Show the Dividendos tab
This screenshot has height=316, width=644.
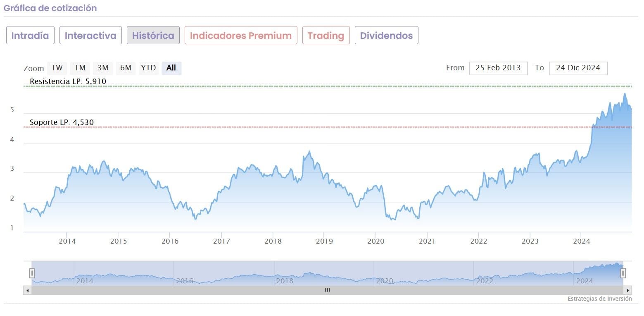[x=386, y=36]
